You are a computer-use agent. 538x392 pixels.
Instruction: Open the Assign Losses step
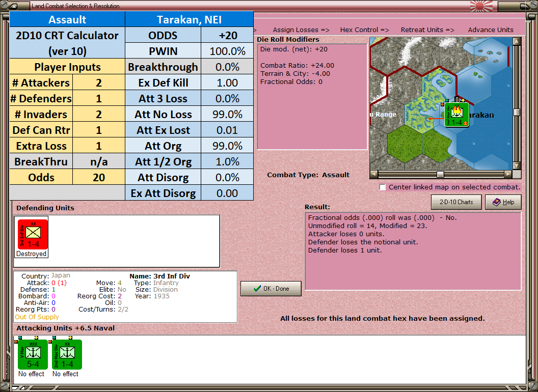coord(301,30)
